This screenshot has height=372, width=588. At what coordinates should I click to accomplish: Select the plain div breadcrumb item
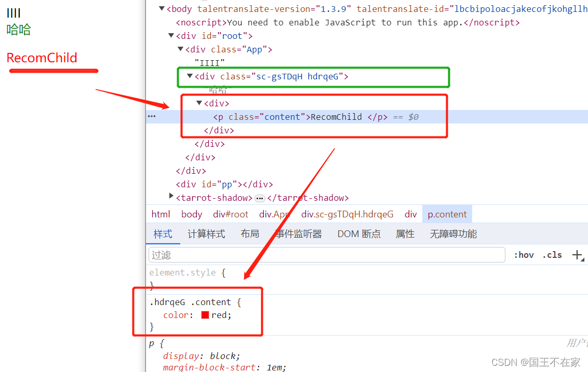point(411,214)
